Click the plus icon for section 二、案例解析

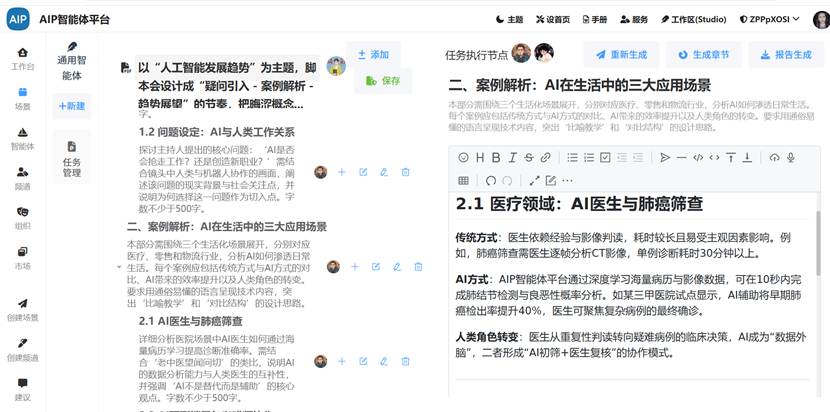point(355,267)
